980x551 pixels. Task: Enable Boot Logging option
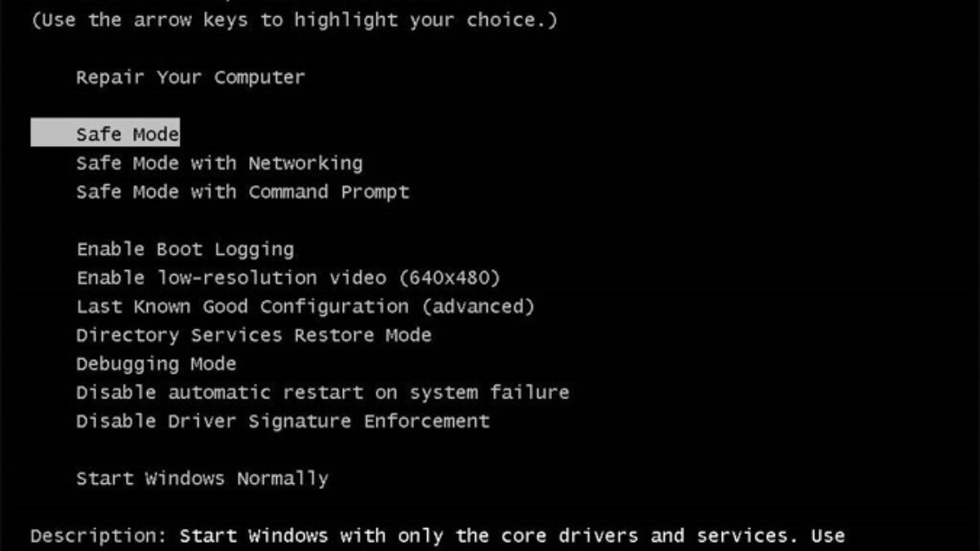pyautogui.click(x=185, y=249)
